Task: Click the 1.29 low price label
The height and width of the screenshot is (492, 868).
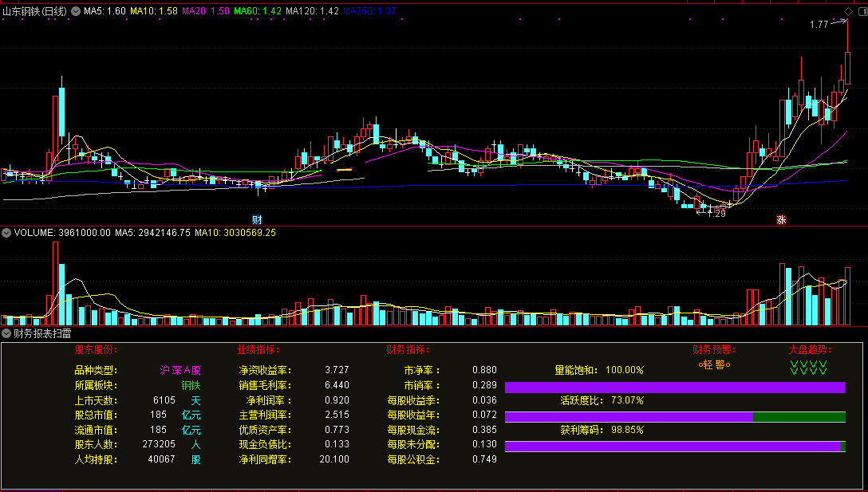Action: pyautogui.click(x=716, y=214)
